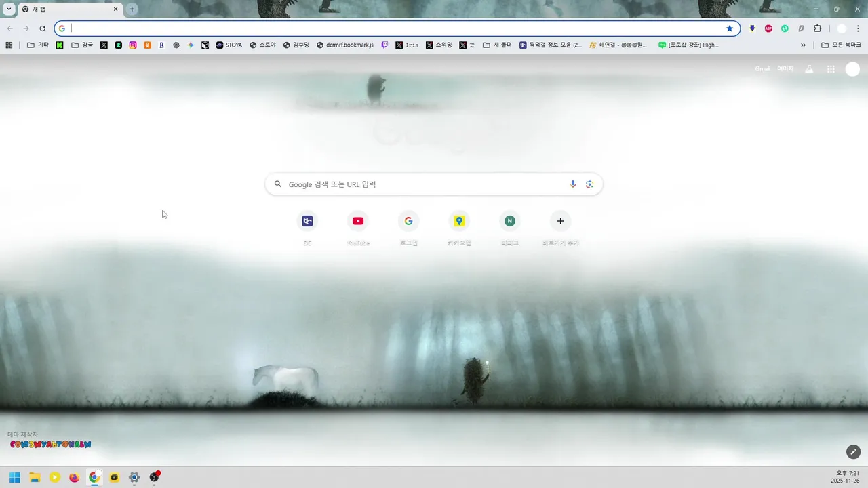Image resolution: width=868 pixels, height=488 pixels.
Task: Open the tab search dropdown arrow
Action: click(x=9, y=9)
